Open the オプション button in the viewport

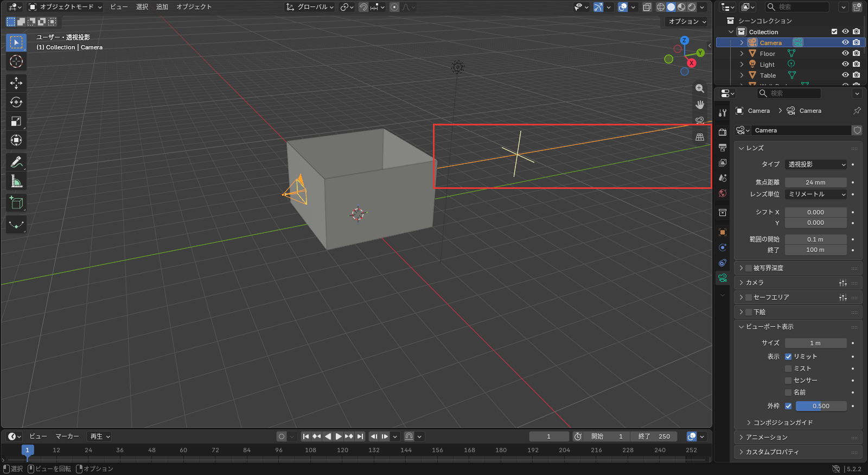(687, 22)
